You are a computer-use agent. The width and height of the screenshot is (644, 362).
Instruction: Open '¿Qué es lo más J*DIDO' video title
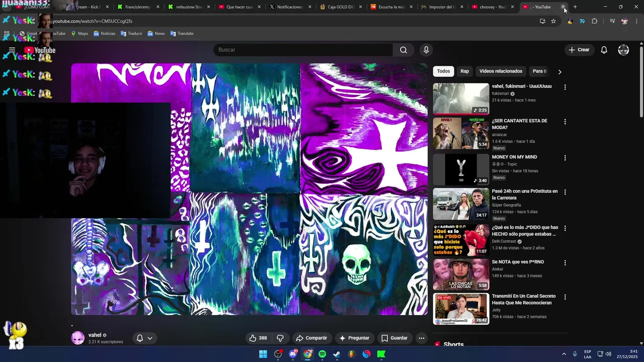525,231
